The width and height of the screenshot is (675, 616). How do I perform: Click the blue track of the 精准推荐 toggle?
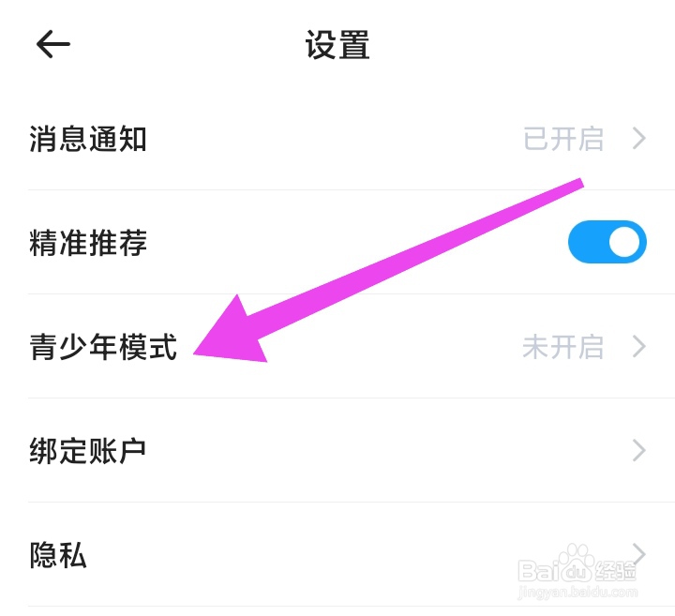[x=588, y=242]
